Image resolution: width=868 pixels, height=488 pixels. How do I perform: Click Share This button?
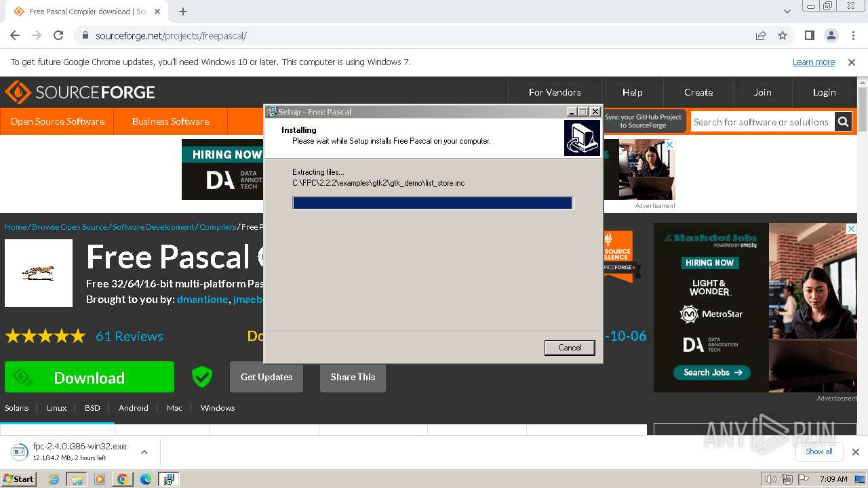[353, 377]
